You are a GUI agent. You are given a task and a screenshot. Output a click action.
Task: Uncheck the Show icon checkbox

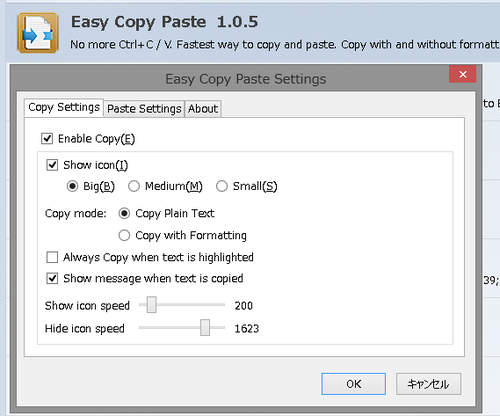pyautogui.click(x=52, y=165)
